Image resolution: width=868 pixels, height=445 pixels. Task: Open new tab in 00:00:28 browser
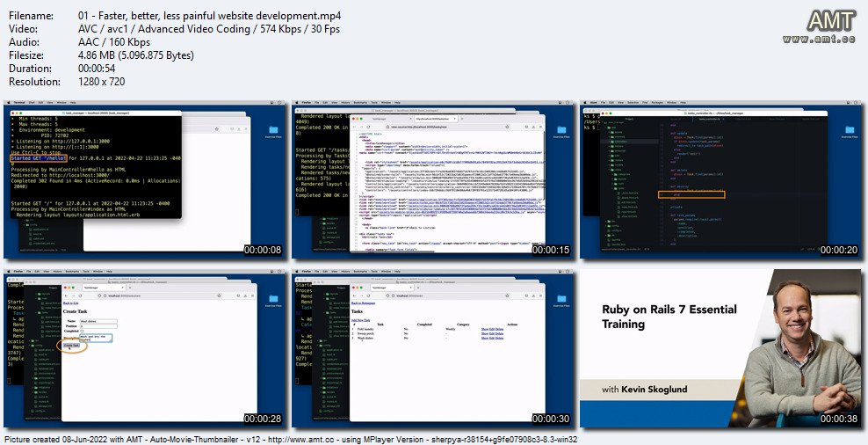[x=130, y=288]
